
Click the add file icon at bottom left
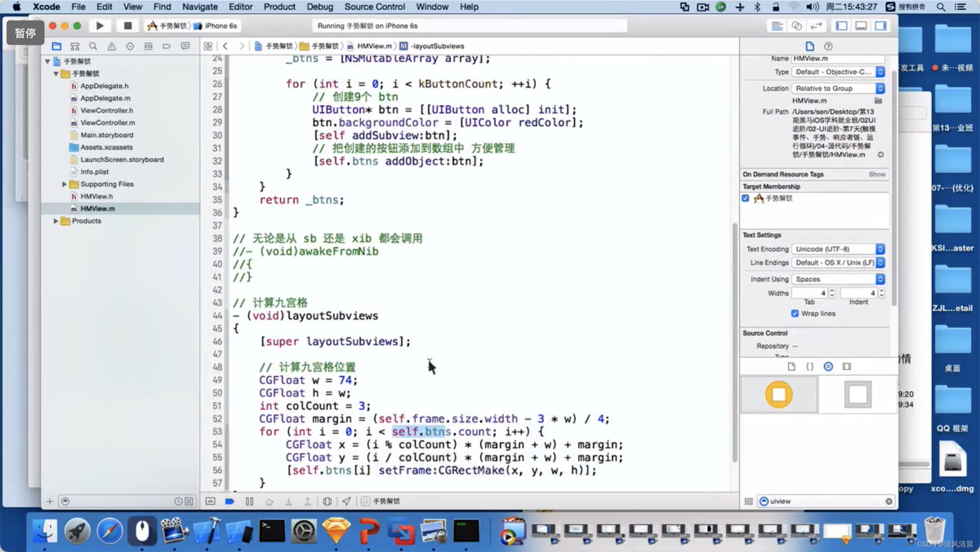[50, 500]
